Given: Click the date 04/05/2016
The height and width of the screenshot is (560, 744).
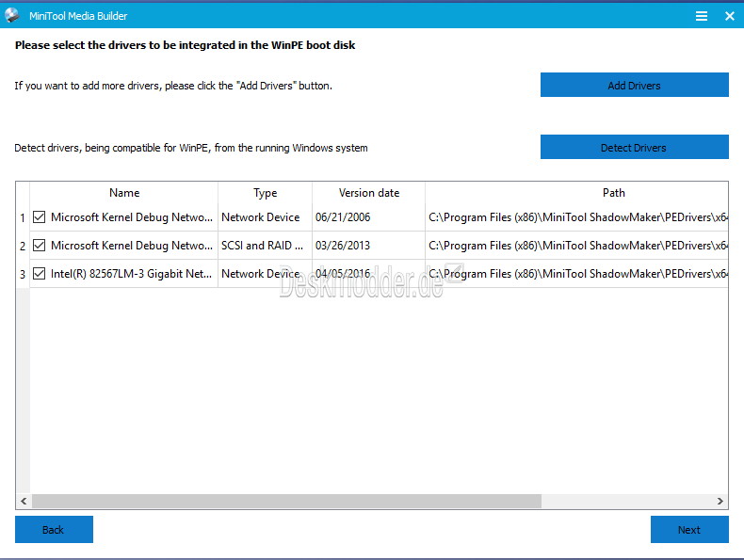Looking at the screenshot, I should coord(343,274).
